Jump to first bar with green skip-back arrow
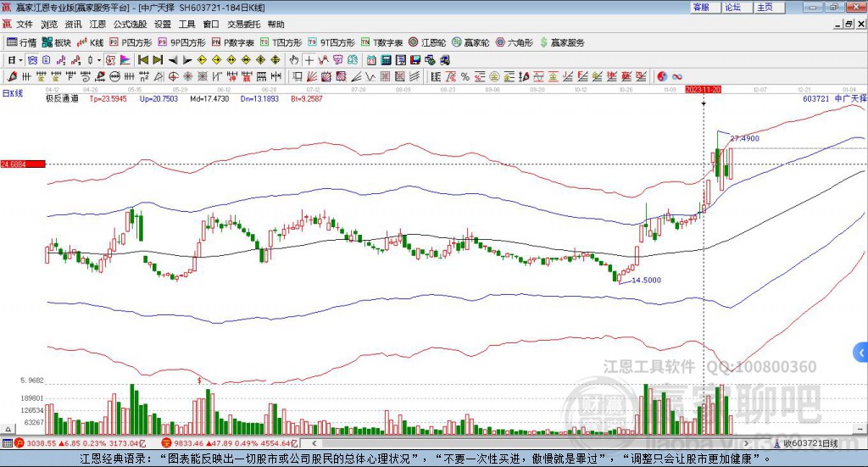Image resolution: width=868 pixels, height=467 pixels. (142, 60)
